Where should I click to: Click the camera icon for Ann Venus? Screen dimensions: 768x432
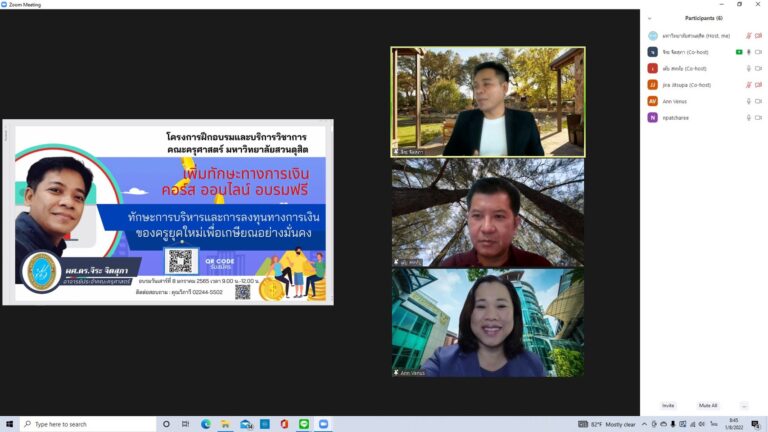point(758,101)
